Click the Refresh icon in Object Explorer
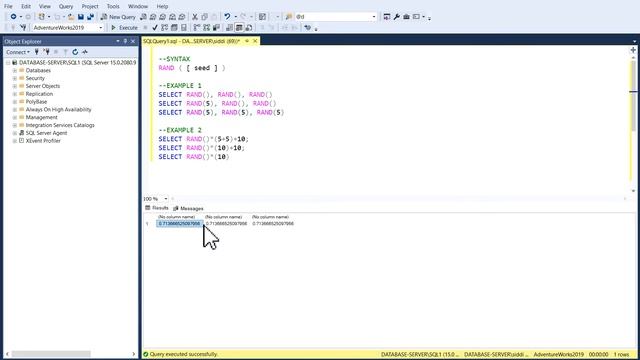The image size is (640, 360). click(x=75, y=52)
